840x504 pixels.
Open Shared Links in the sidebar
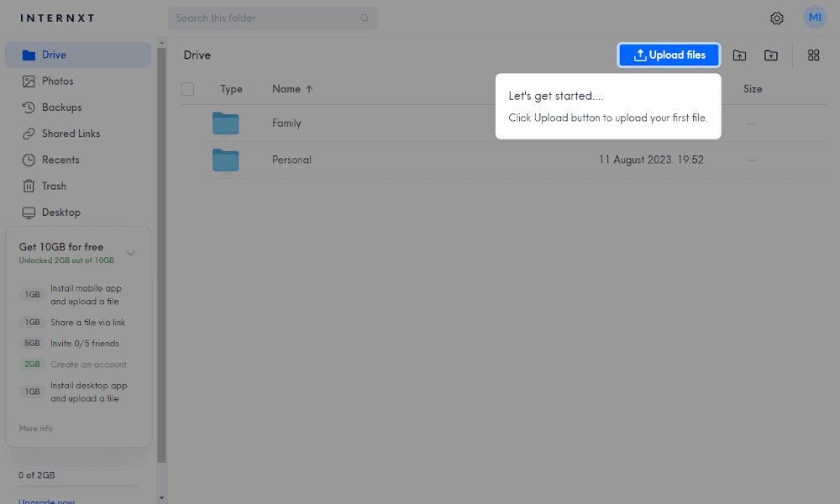pyautogui.click(x=71, y=134)
